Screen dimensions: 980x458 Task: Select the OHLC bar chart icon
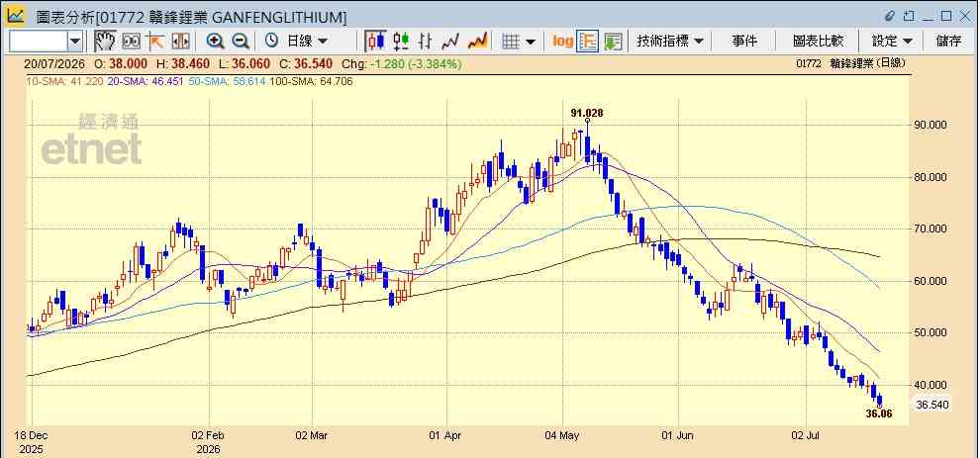coord(425,42)
